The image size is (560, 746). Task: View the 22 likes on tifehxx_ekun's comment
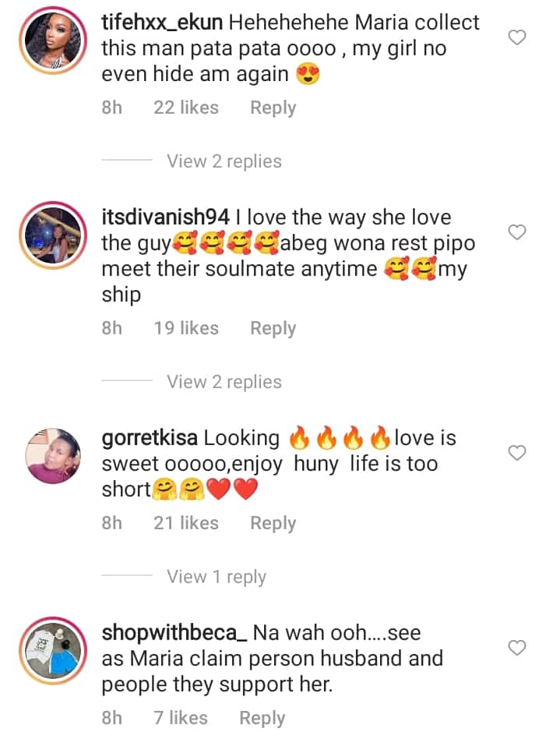pos(186,108)
